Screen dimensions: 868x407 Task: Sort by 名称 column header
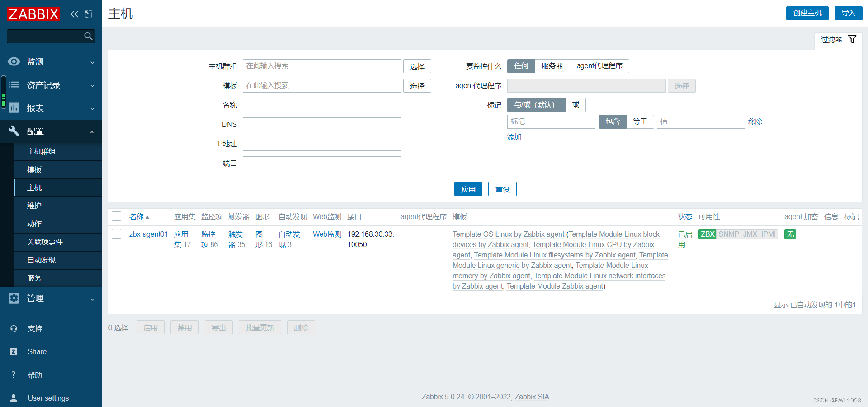[139, 217]
